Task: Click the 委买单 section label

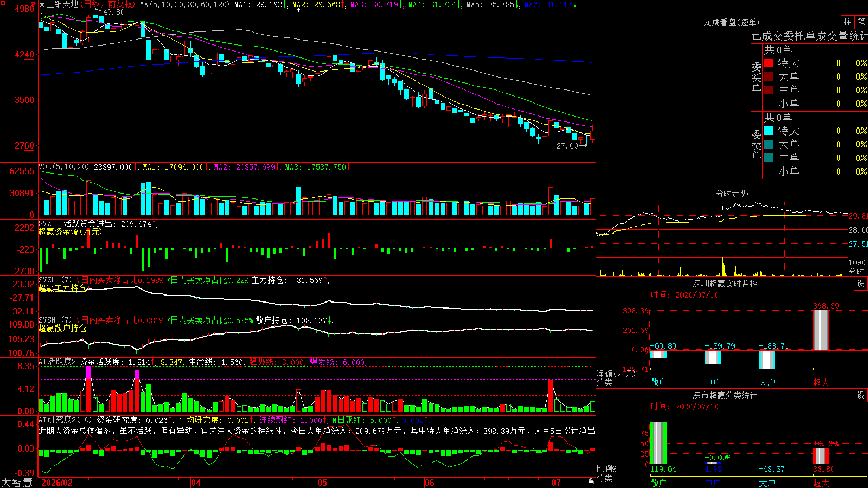Action: pos(756,77)
